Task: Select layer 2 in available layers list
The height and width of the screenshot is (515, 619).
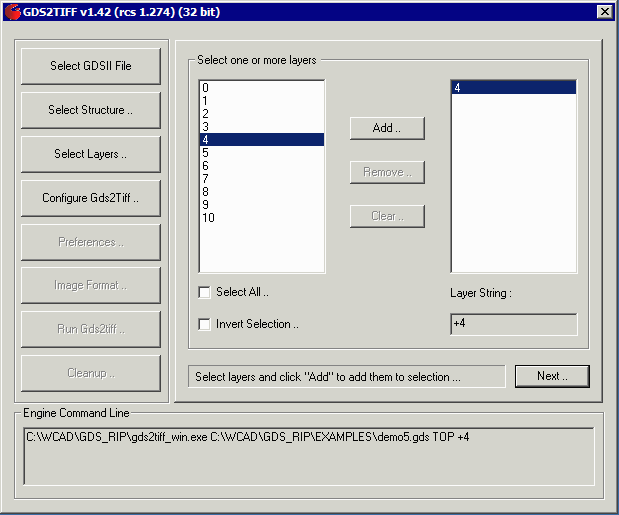Action: 262,114
